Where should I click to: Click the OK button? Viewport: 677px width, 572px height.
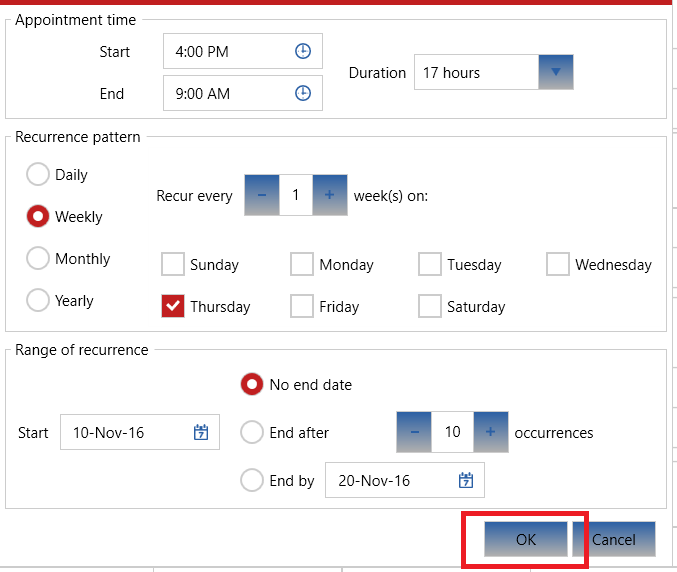[x=526, y=539]
